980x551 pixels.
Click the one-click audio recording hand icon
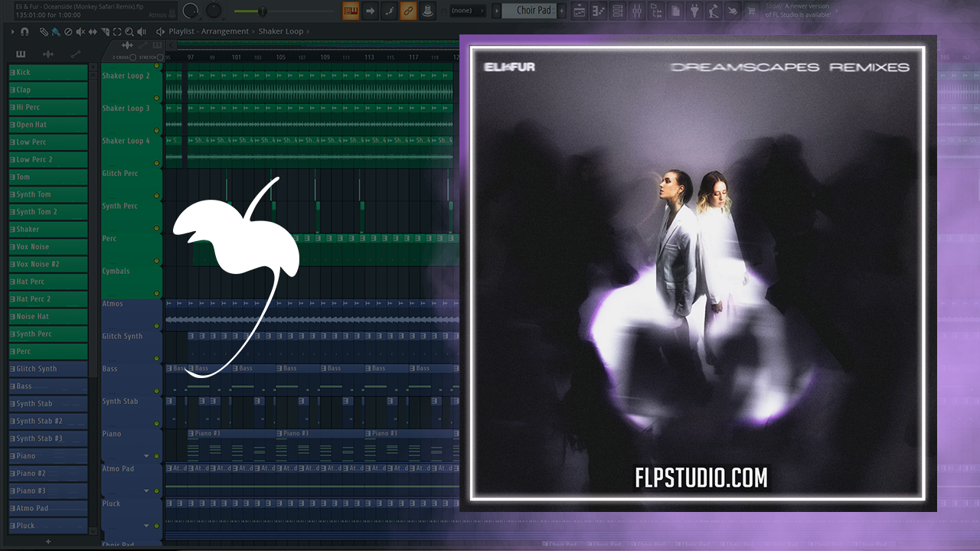pos(733,11)
